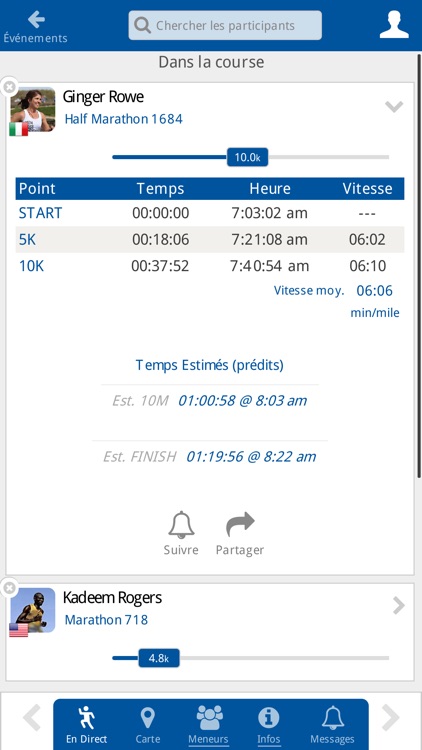This screenshot has height=750, width=422.
Task: Open the user profile icon
Action: [x=394, y=25]
